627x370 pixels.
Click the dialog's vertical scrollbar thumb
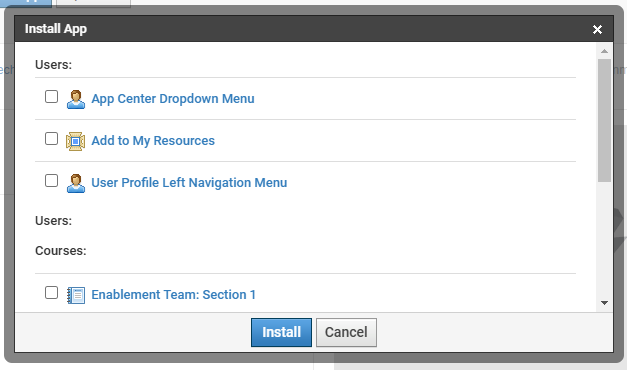click(604, 121)
